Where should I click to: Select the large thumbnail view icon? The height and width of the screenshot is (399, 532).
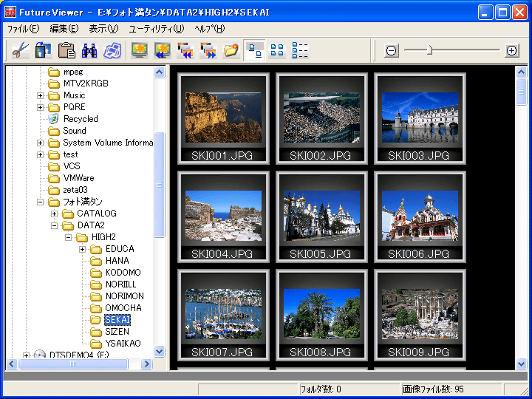coord(254,50)
